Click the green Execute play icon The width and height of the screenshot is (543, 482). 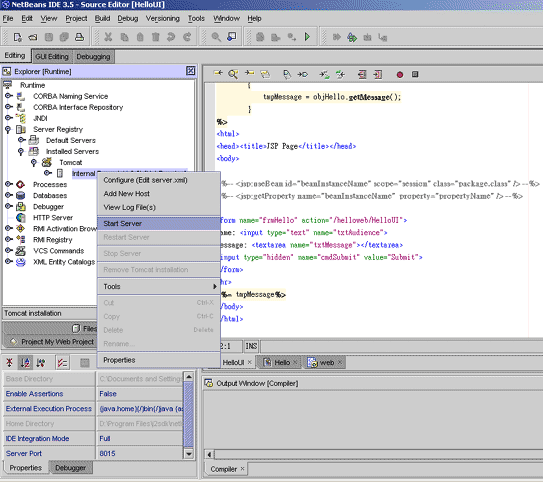(x=307, y=37)
